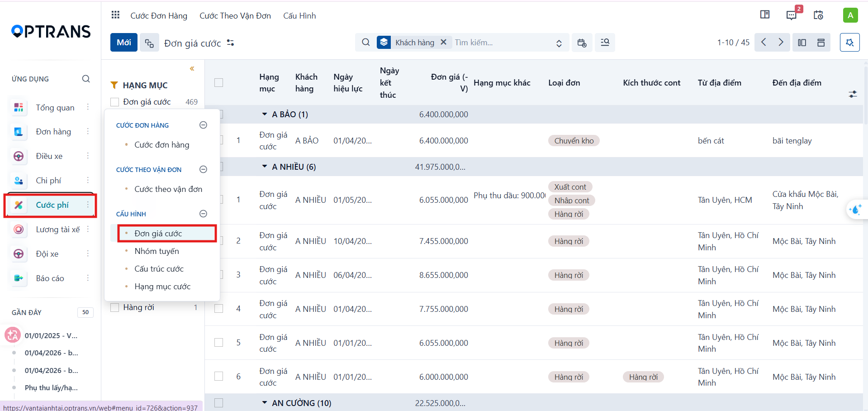Image resolution: width=868 pixels, height=411 pixels.
Task: Toggle the select-all header checkbox
Action: (219, 82)
